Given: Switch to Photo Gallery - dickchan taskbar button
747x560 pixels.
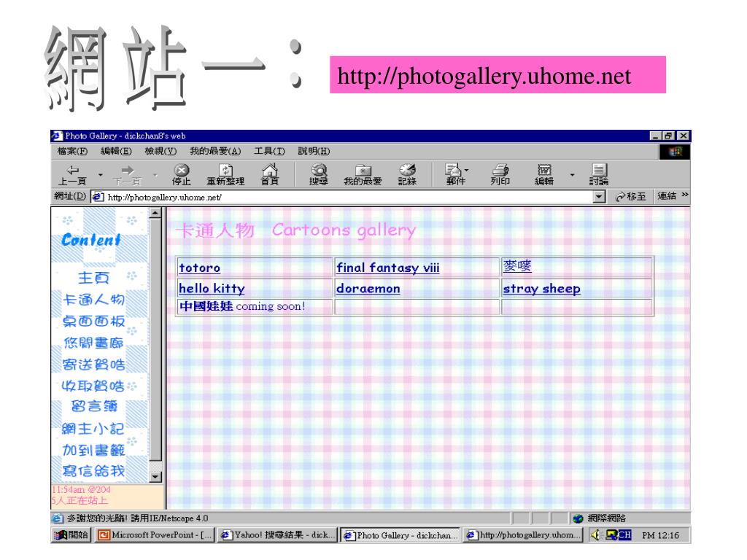Looking at the screenshot, I should [400, 534].
